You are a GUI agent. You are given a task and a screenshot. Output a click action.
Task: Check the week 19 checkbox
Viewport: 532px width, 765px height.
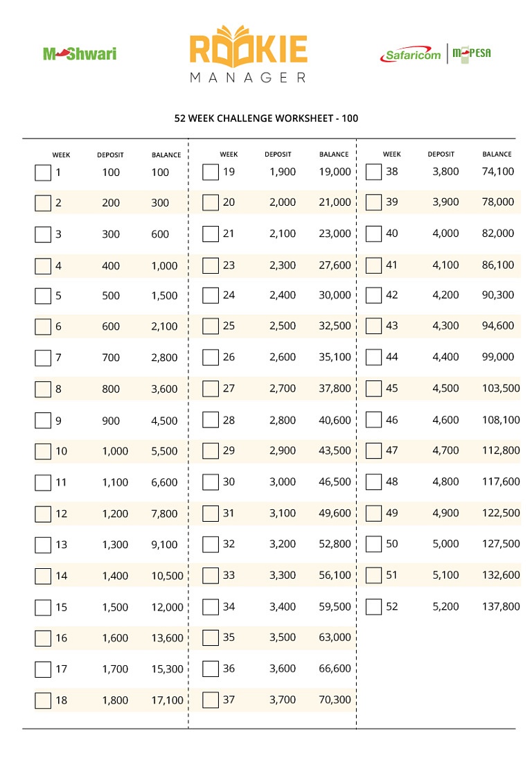pos(211,173)
